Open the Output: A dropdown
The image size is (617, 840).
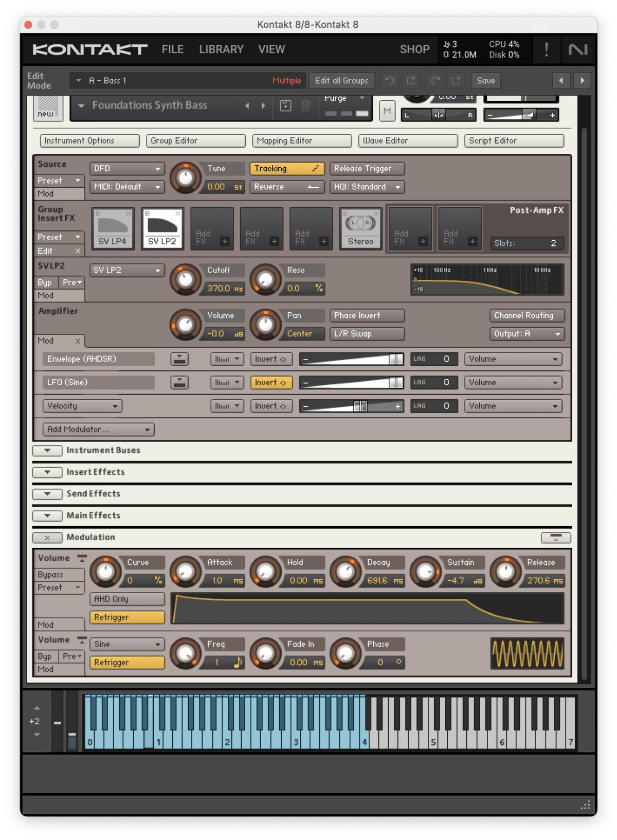point(527,334)
